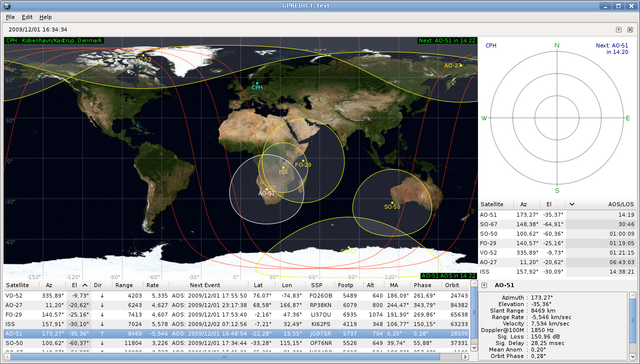Select the AO-51 satellite on map
This screenshot has width=640, height=364.
point(266,189)
